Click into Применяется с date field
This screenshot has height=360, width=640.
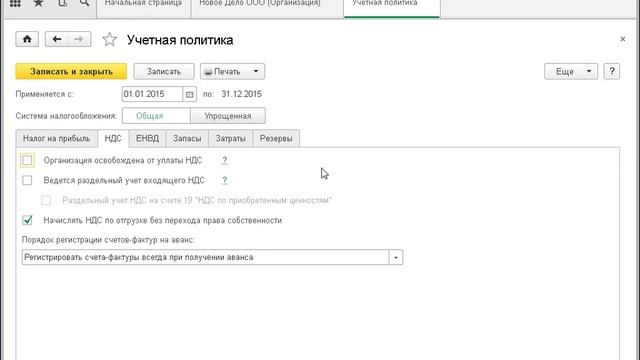[x=152, y=94]
